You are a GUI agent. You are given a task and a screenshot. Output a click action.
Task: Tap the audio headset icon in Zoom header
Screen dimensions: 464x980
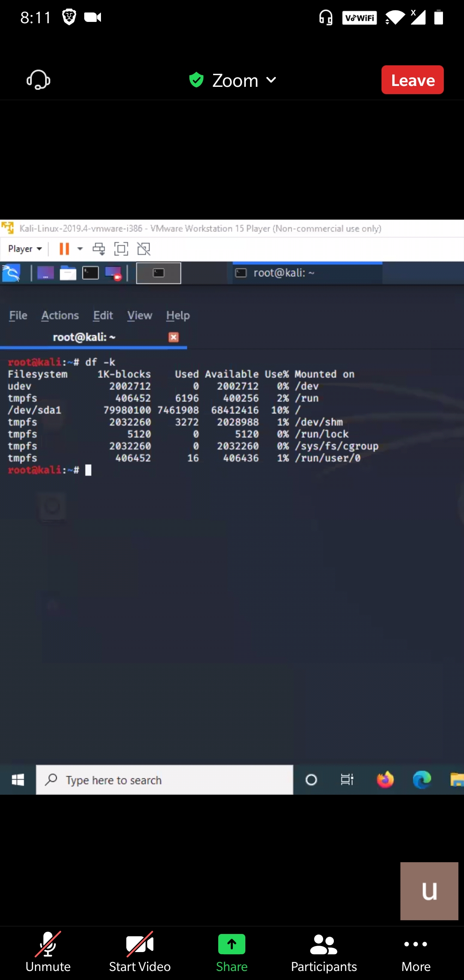coord(39,80)
